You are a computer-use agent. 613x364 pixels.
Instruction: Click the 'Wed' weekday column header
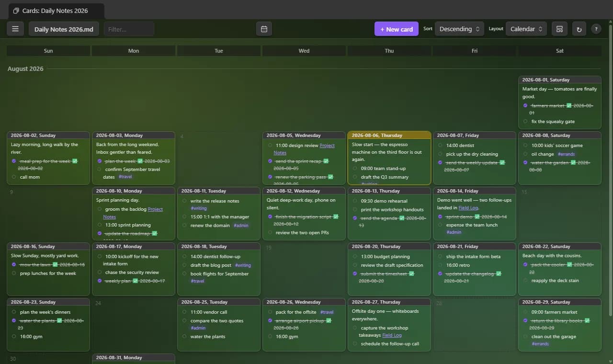click(304, 51)
